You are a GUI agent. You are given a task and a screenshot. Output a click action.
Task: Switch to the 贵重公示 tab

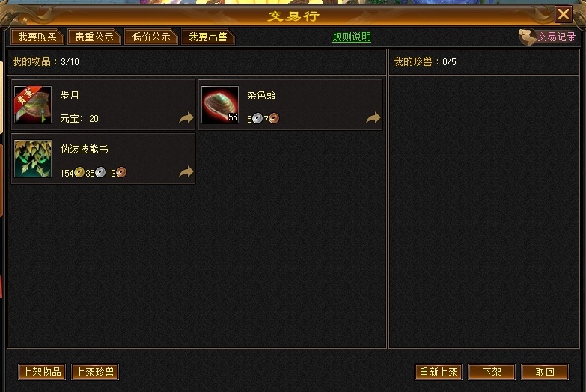coord(94,37)
